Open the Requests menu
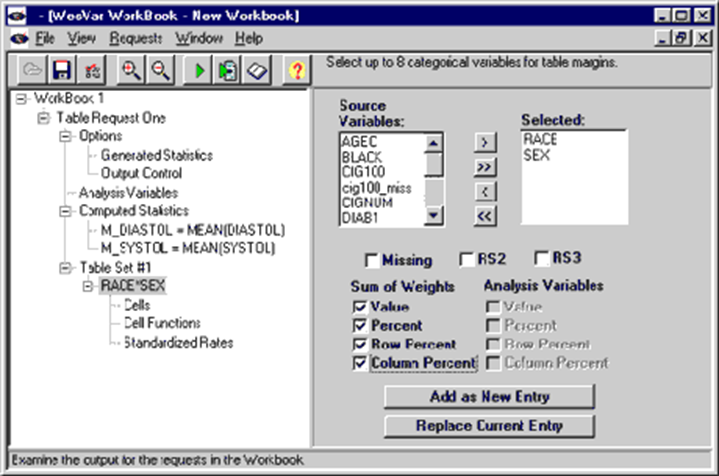 point(136,38)
